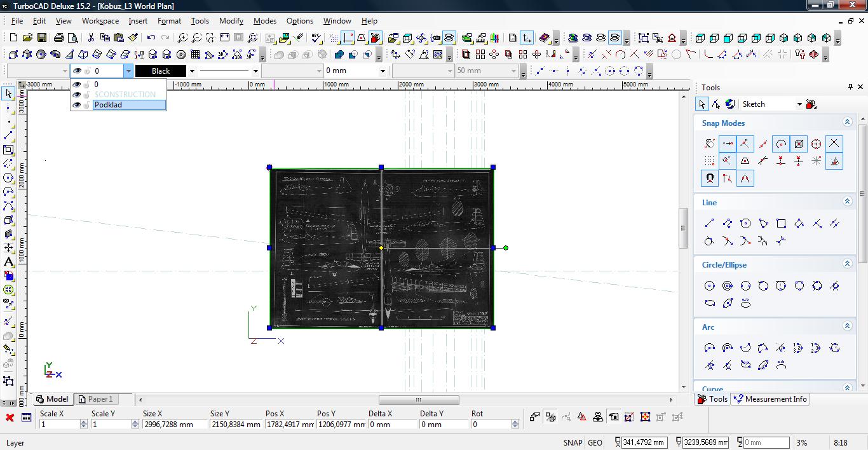Click the New document icon

coord(13,38)
